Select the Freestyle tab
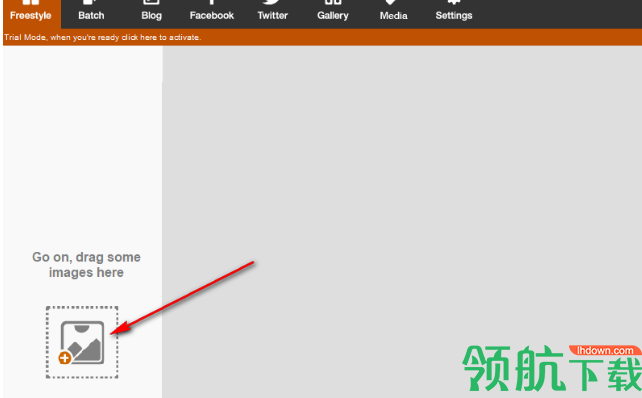 tap(31, 14)
